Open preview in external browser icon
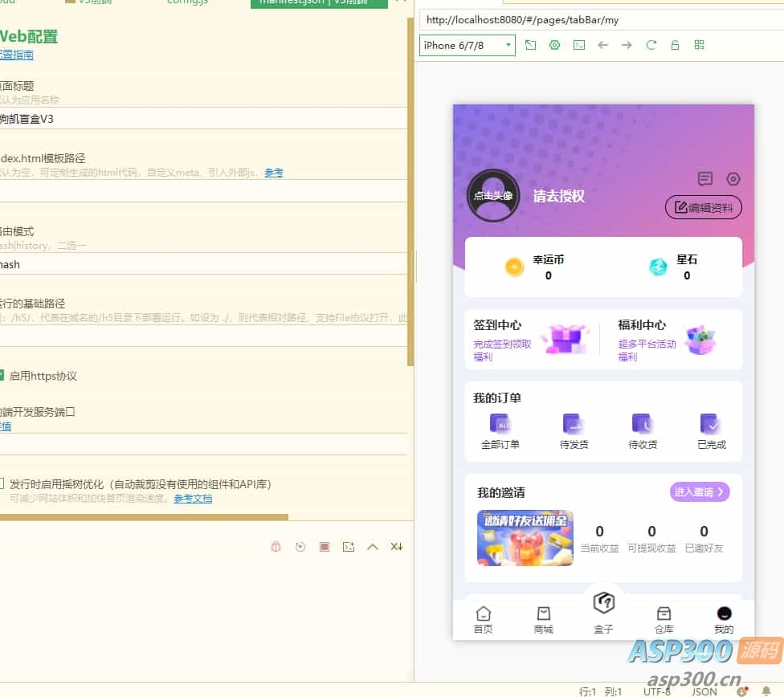 [530, 45]
